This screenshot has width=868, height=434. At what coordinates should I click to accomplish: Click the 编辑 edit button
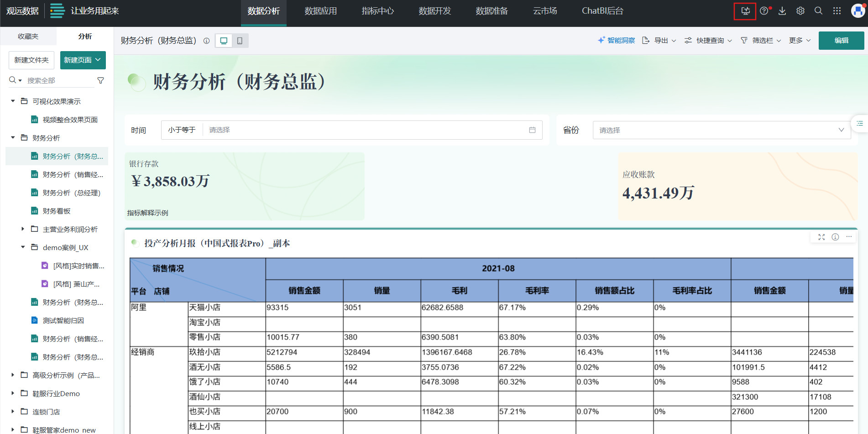click(841, 40)
